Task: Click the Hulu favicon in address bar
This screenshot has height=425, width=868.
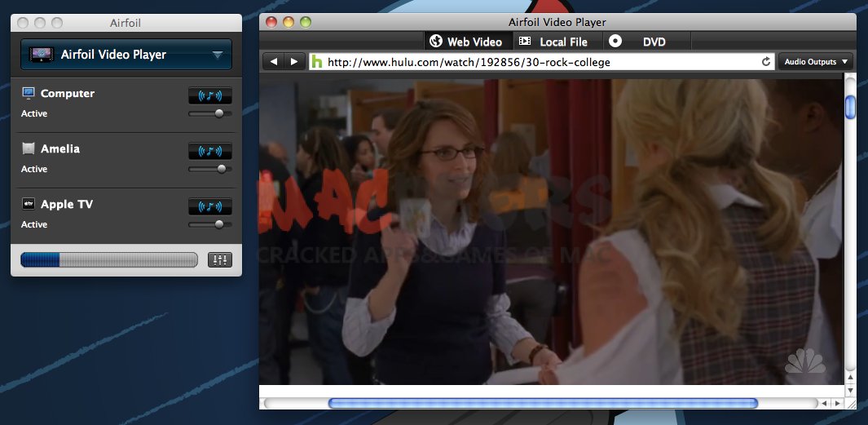Action: tap(317, 61)
